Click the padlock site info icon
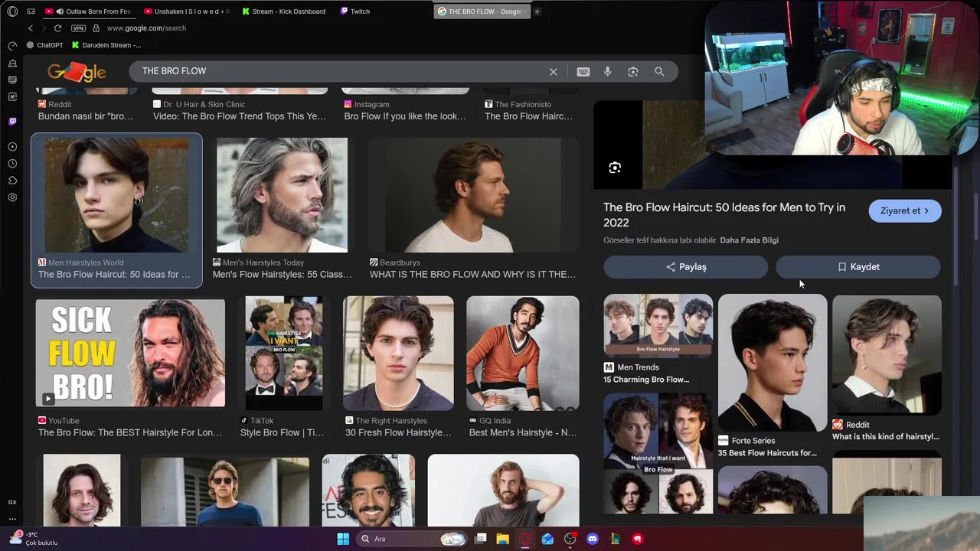 (x=96, y=28)
